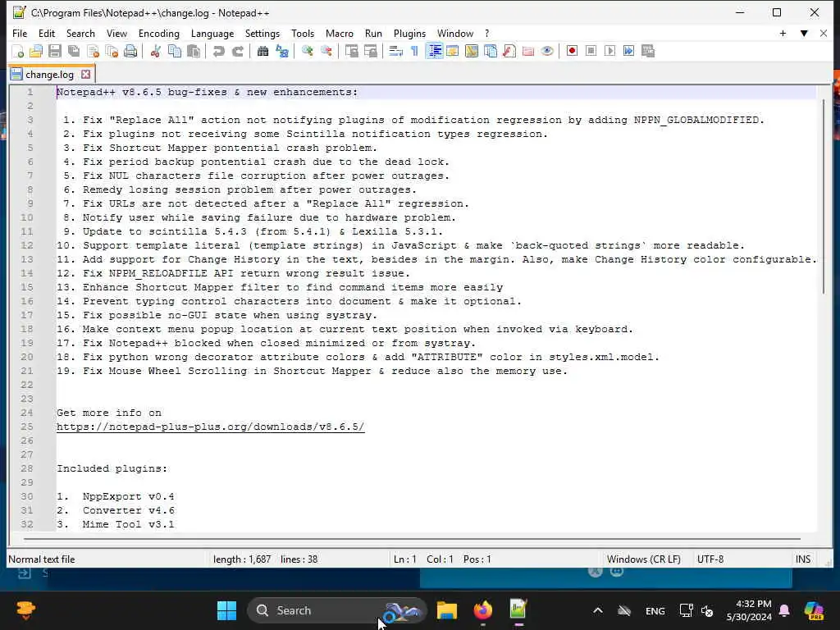Click the Close All documents toolbar icon

pos(112,52)
